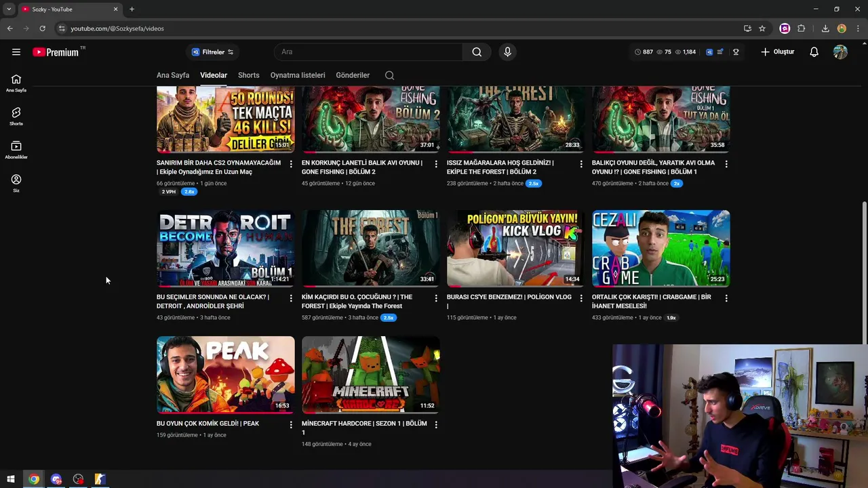The height and width of the screenshot is (488, 868).
Task: Open the BU OYUN ÇOK KOMİK GELDİ PEAK title
Action: pos(208,424)
